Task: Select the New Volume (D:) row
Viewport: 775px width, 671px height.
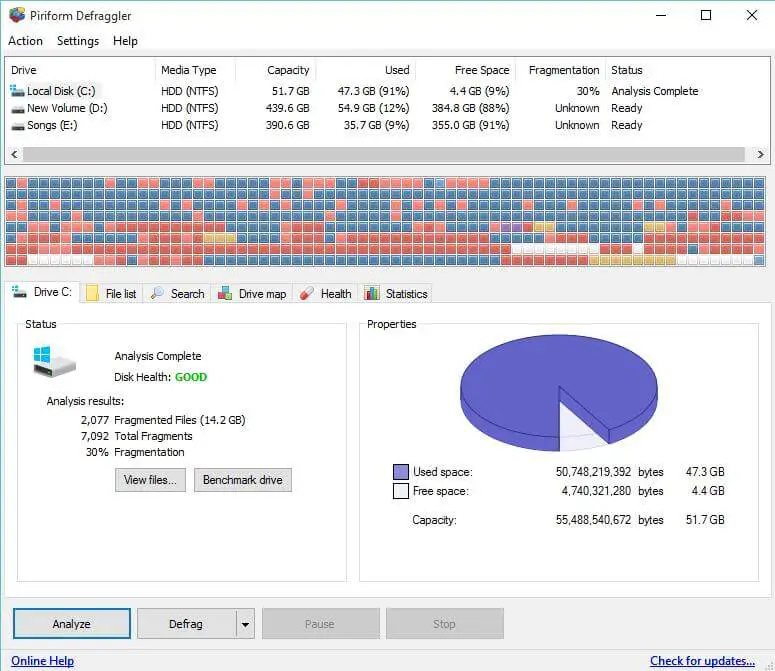Action: point(388,108)
